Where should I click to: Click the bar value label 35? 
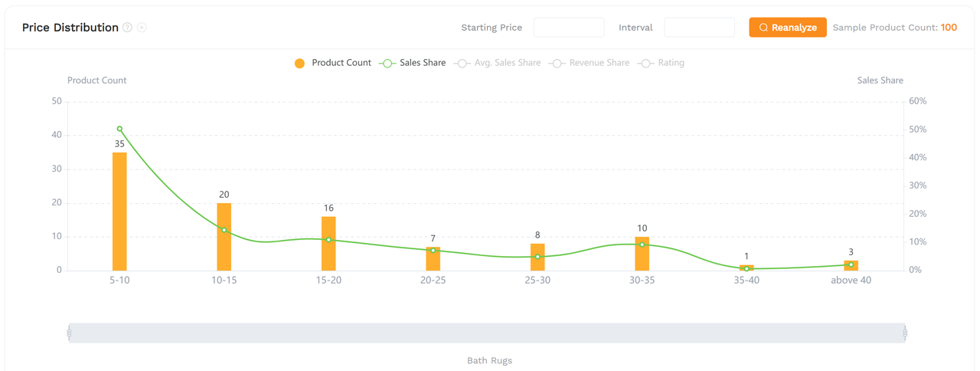point(119,144)
